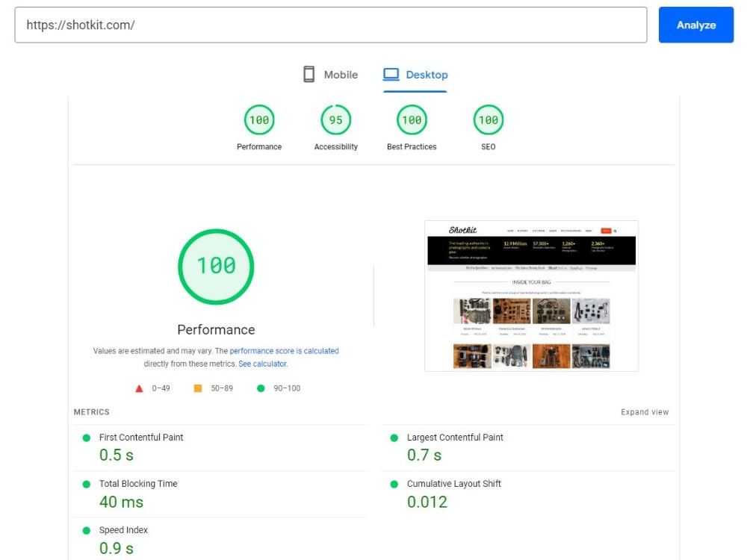Focus the URL field containing https://shotkit.com/
The width and height of the screenshot is (747, 560).
(331, 25)
